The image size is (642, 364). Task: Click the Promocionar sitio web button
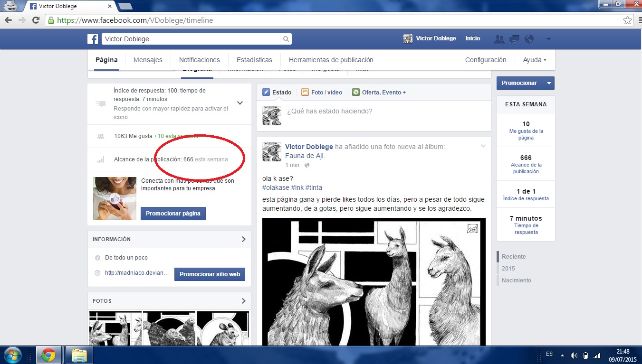coord(210,274)
